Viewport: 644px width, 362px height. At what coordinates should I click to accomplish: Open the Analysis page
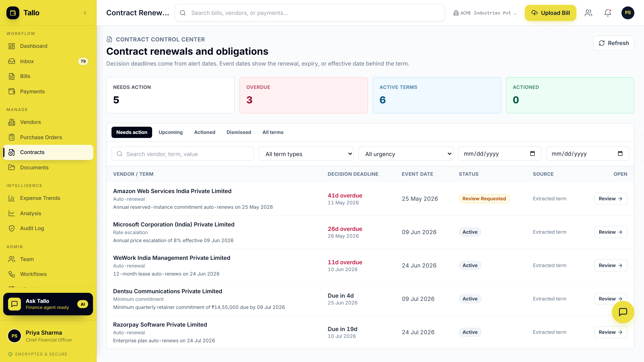point(48,213)
